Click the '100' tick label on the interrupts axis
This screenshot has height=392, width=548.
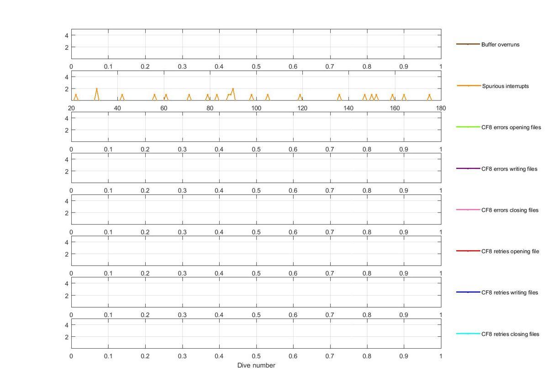[x=256, y=108]
